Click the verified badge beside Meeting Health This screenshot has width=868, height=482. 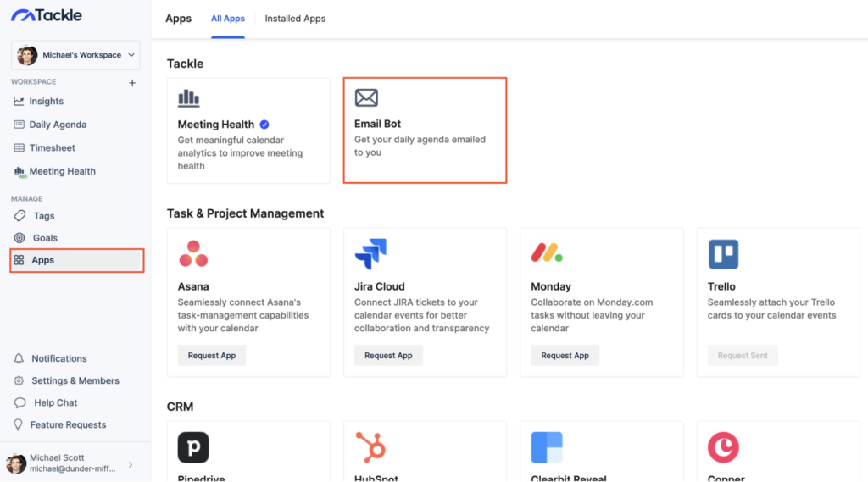pyautogui.click(x=264, y=125)
